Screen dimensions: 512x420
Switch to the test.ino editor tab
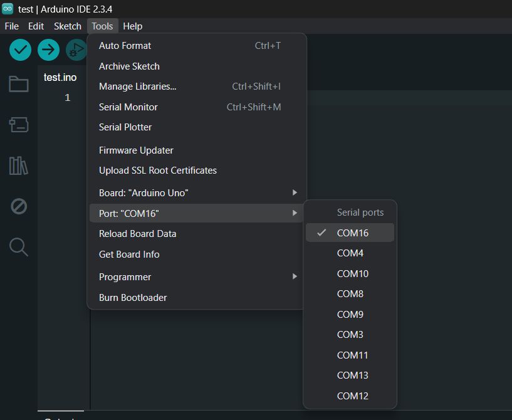tap(60, 77)
